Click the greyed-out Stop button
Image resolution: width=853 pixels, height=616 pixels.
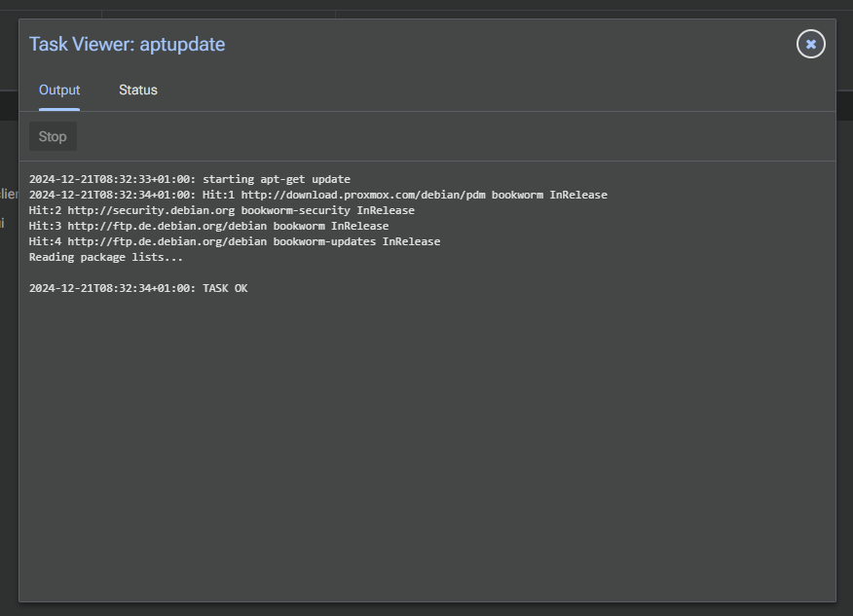coord(53,136)
